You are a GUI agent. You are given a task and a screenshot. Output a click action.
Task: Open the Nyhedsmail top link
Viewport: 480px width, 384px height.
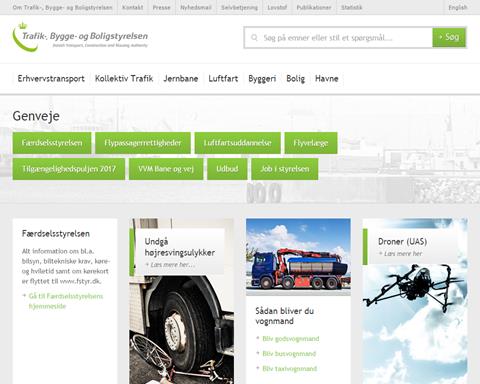(196, 7)
